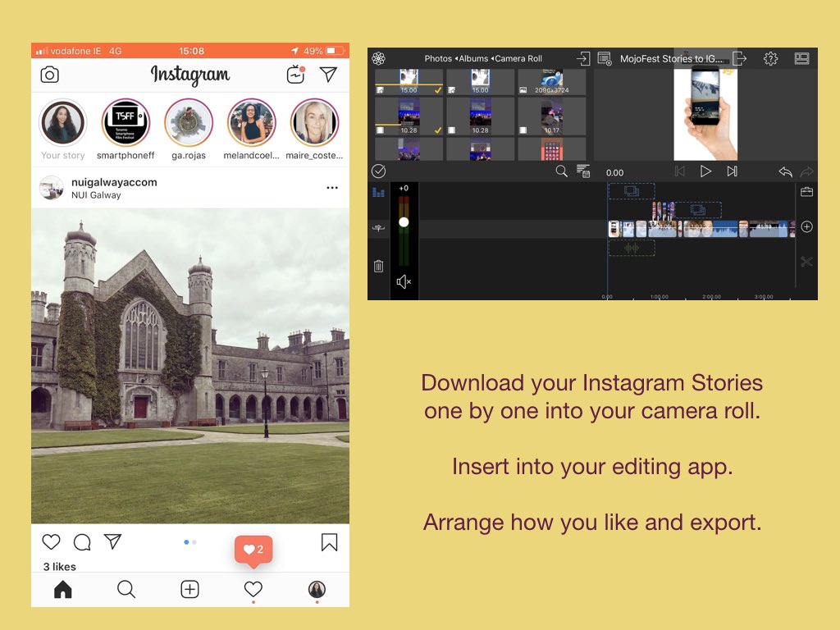Open library sort options icon
The height and width of the screenshot is (630, 840).
point(583,171)
